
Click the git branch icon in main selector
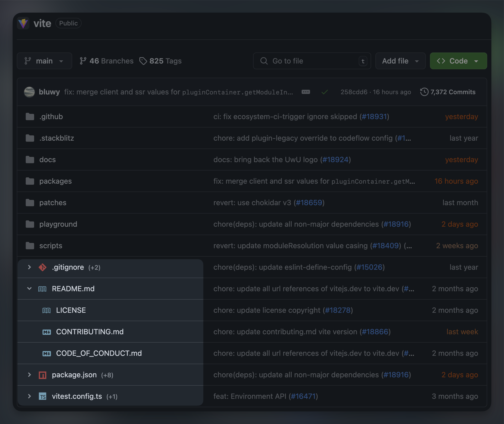(x=28, y=61)
